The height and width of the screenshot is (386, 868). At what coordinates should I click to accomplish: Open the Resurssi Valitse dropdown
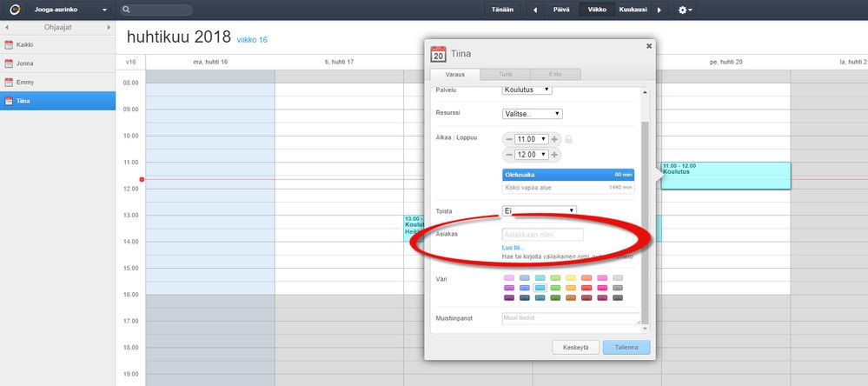click(x=533, y=114)
